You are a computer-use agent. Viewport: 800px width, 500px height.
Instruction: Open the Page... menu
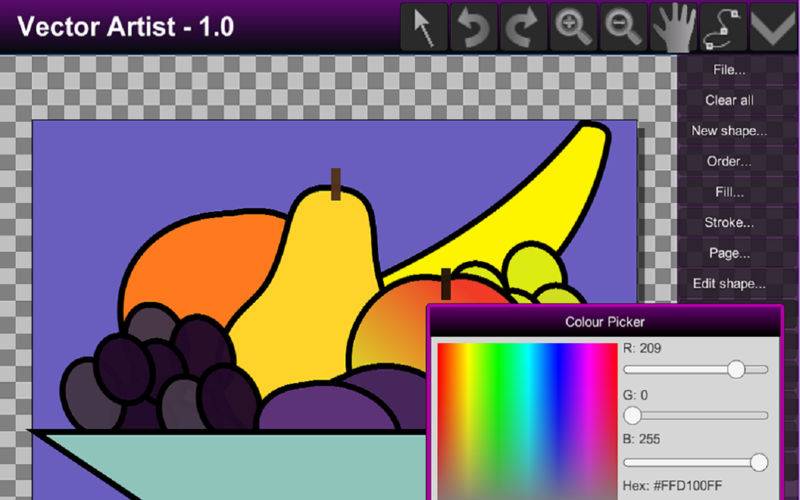730,253
